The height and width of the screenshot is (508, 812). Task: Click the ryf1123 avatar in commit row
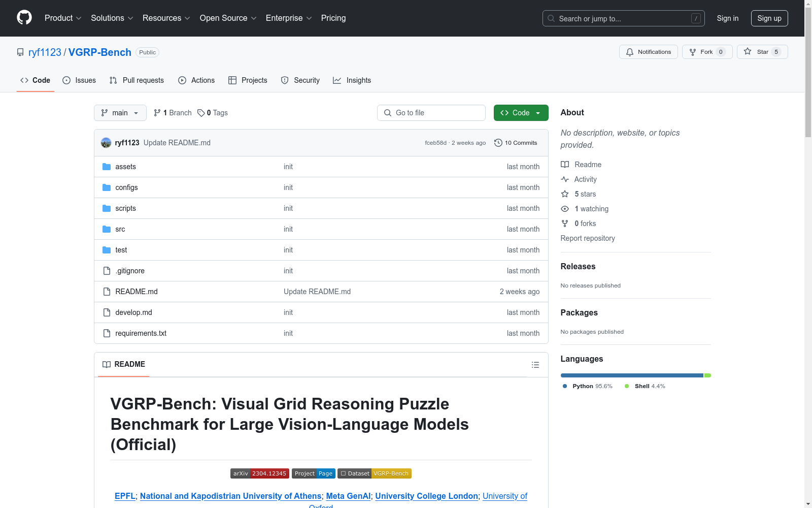[106, 143]
